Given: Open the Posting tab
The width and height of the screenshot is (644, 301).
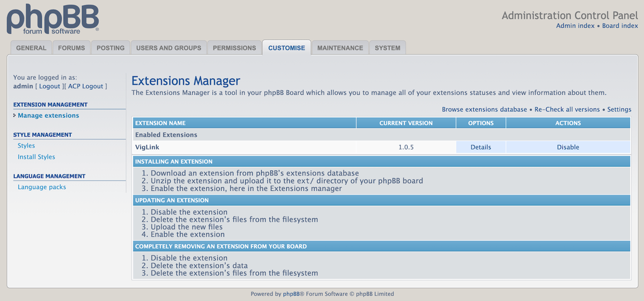Looking at the screenshot, I should pos(110,47).
